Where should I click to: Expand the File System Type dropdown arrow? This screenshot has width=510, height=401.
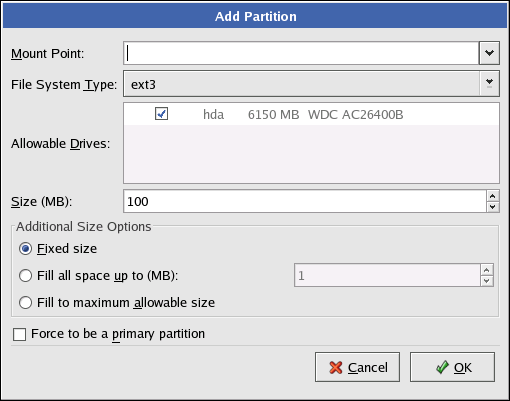[489, 83]
